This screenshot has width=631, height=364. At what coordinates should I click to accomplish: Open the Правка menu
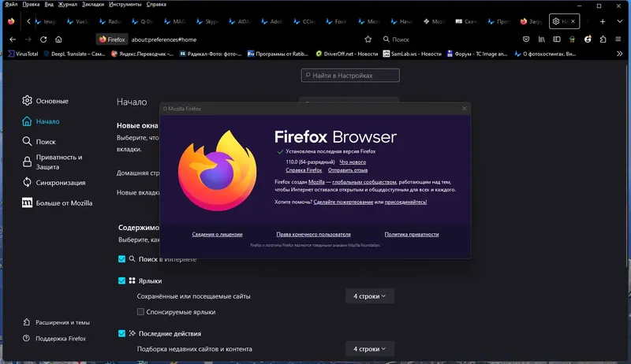[31, 5]
